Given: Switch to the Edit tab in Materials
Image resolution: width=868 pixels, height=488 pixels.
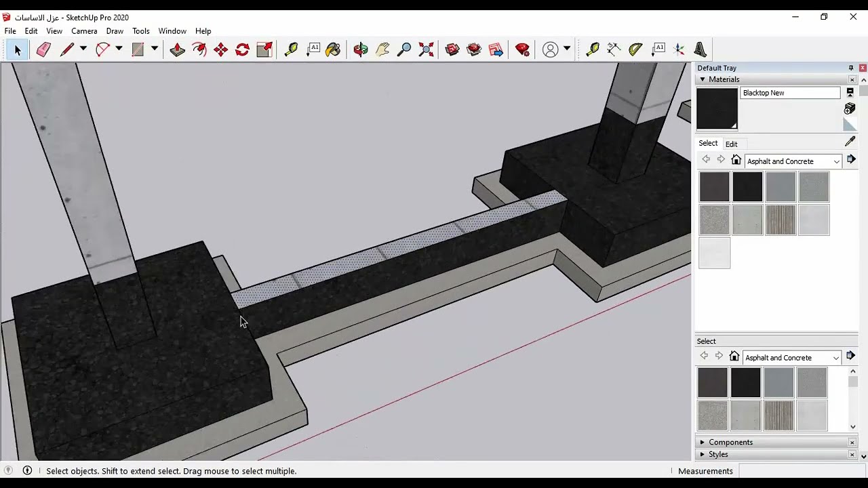Looking at the screenshot, I should (731, 144).
